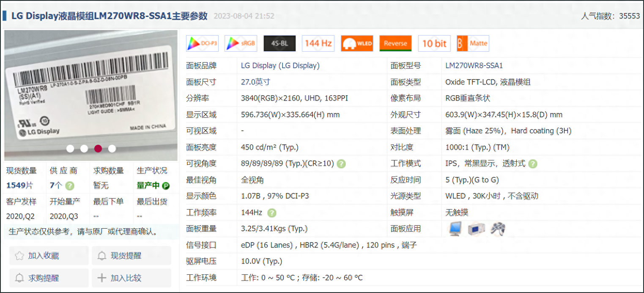Click the 加入比较 compare button
Image resolution: width=644 pixels, height=293 pixels.
tap(132, 278)
